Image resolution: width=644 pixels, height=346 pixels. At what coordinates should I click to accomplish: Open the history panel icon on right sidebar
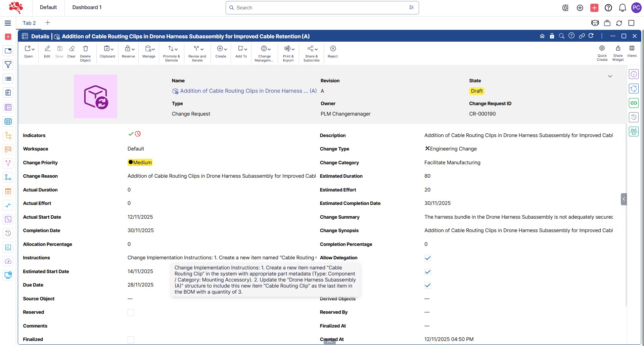pos(634,117)
